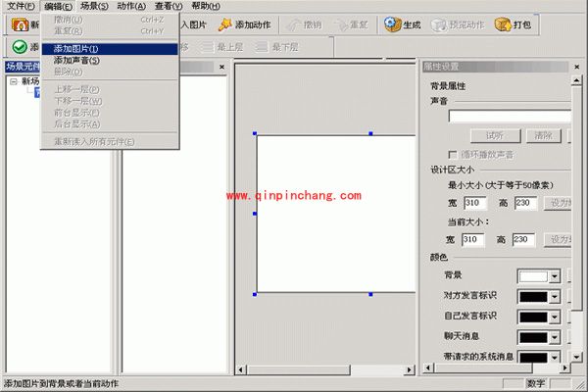
Task: Click the Insert Picture (入图片) toolbar button
Action: pyautogui.click(x=193, y=24)
